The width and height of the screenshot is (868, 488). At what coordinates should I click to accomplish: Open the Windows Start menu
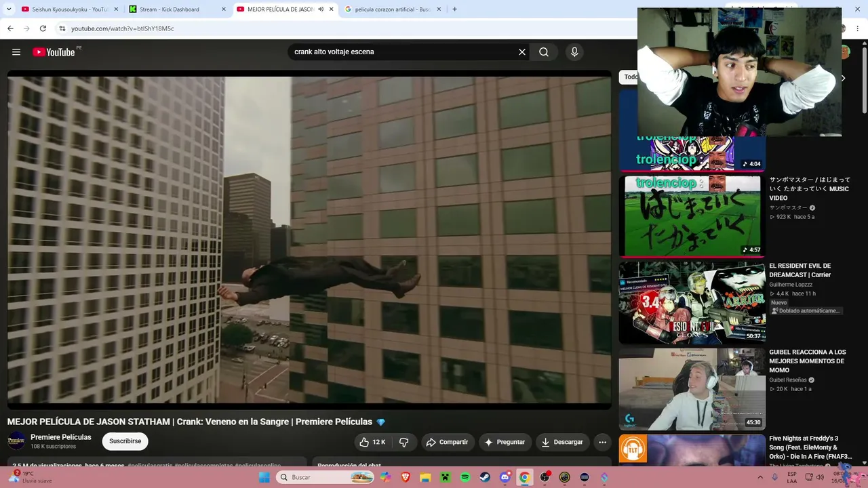click(x=264, y=477)
